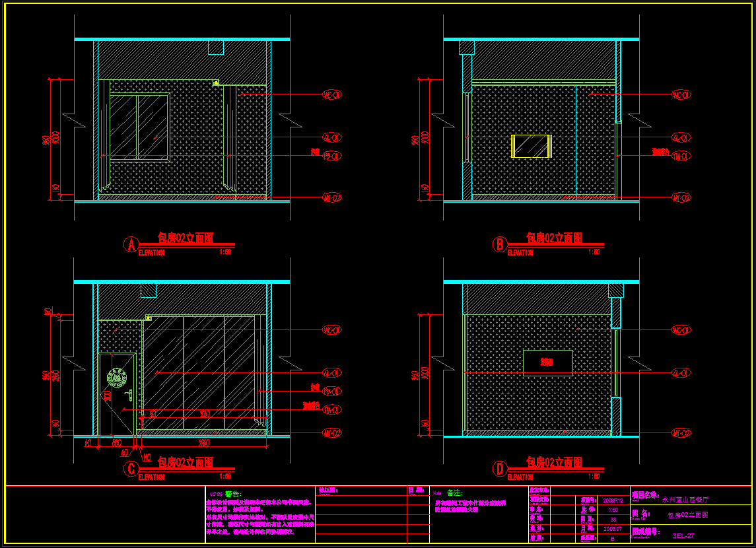Viewport: 756px width, 548px height.
Task: Select the circled C elevation marker
Action: coord(131,469)
